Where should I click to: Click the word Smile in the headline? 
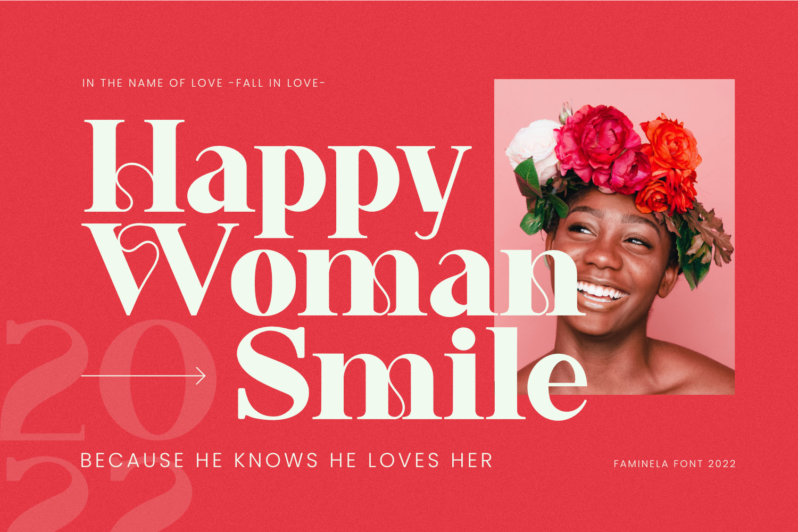[412, 373]
